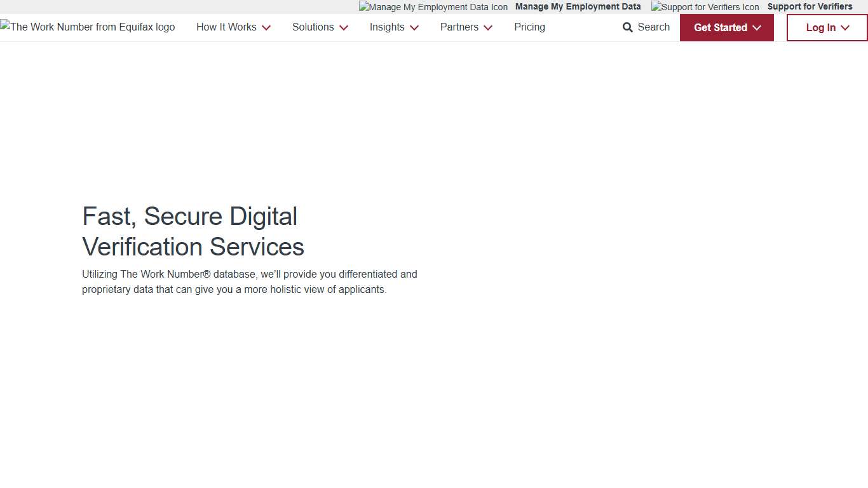Open the Support for Verifiers link text
Viewport: 868px width, 488px height.
point(810,6)
